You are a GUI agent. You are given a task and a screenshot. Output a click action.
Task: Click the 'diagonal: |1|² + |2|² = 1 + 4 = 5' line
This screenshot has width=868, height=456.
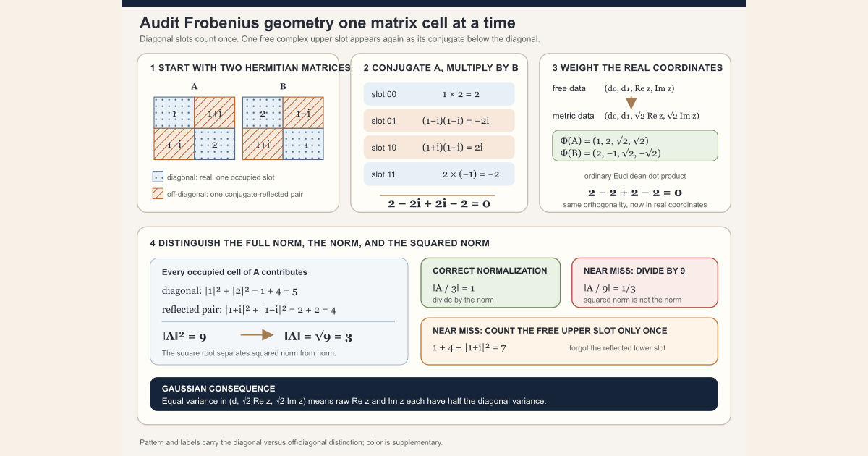coord(230,291)
